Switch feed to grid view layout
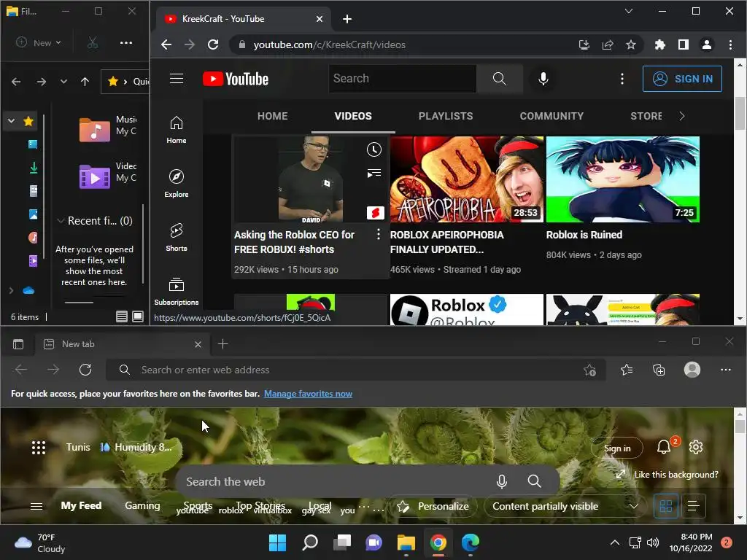747x560 pixels. click(x=665, y=506)
